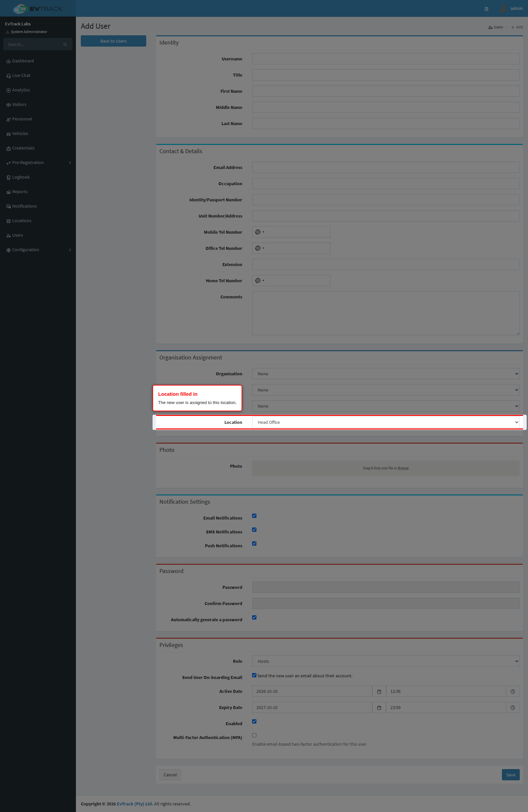Image resolution: width=528 pixels, height=812 pixels.
Task: Click the building icon beside admin avatar
Action: (486, 9)
